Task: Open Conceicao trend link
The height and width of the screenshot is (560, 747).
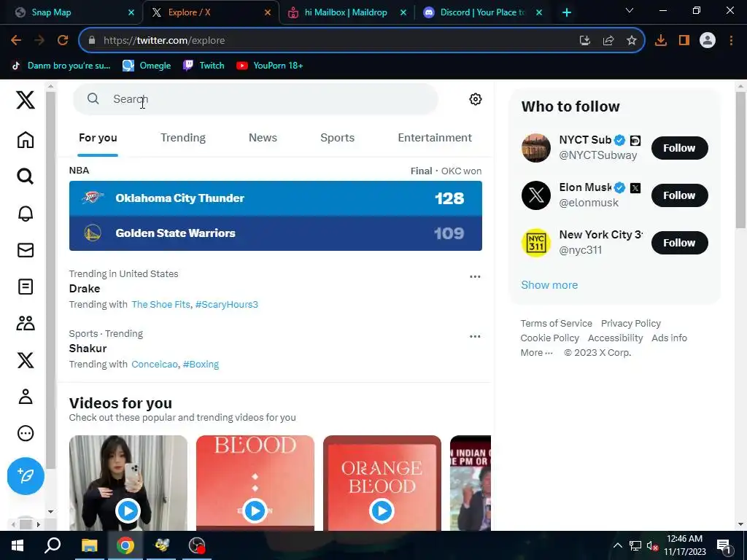Action: point(155,365)
